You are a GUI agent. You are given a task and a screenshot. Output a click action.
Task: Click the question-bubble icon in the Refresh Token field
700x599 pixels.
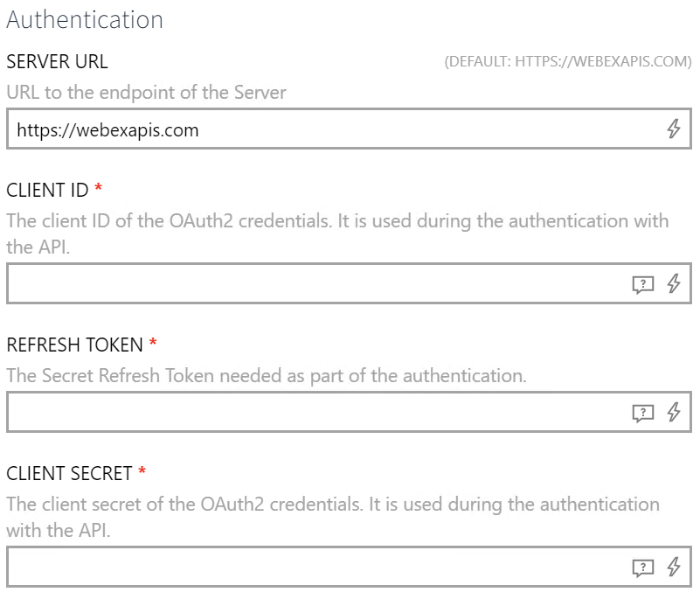coord(644,411)
